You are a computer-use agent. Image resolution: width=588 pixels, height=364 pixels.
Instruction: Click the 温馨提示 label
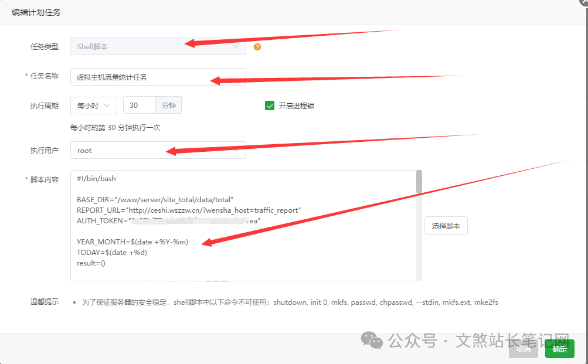point(44,302)
